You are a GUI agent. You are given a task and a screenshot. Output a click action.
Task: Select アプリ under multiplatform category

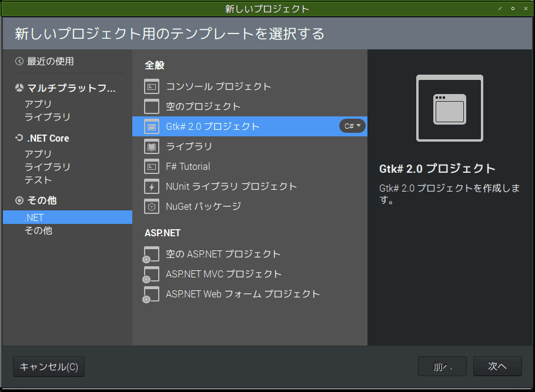(x=38, y=103)
